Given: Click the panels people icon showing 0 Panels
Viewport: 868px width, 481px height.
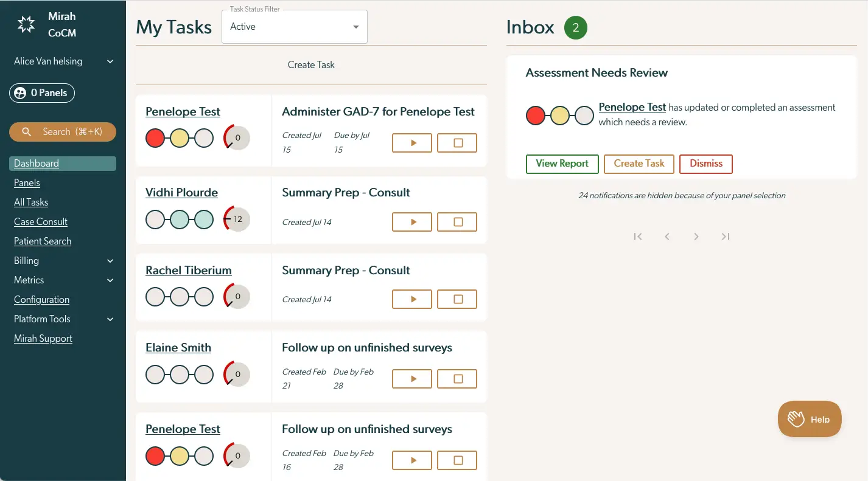Looking at the screenshot, I should coord(19,92).
